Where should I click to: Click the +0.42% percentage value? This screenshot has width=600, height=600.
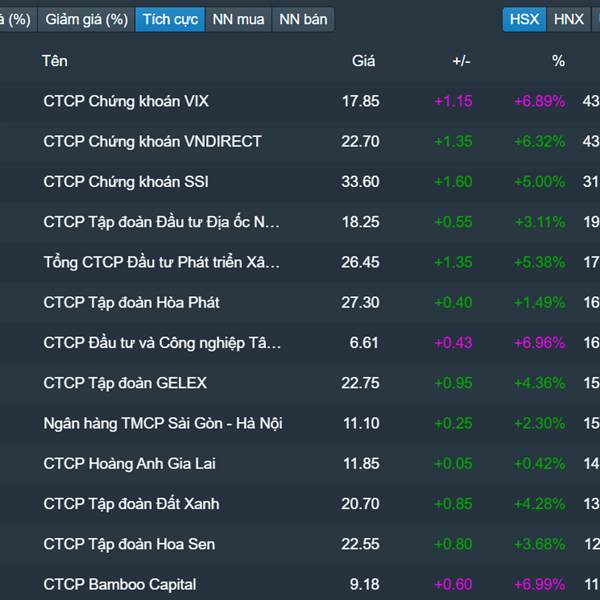tap(540, 464)
